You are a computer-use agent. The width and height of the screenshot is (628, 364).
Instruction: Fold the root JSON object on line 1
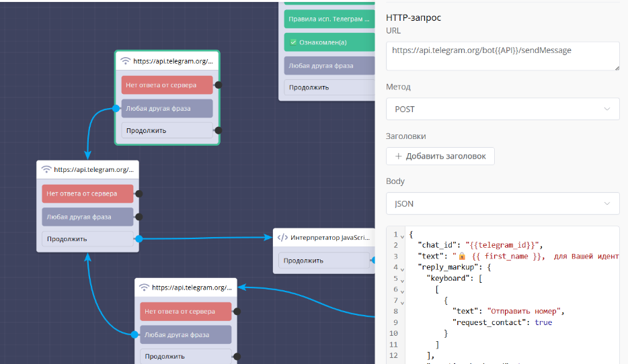402,236
